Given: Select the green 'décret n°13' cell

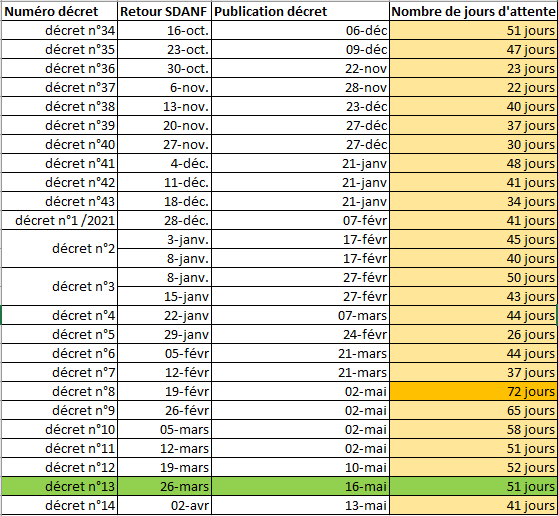Looking at the screenshot, I should (x=59, y=486).
